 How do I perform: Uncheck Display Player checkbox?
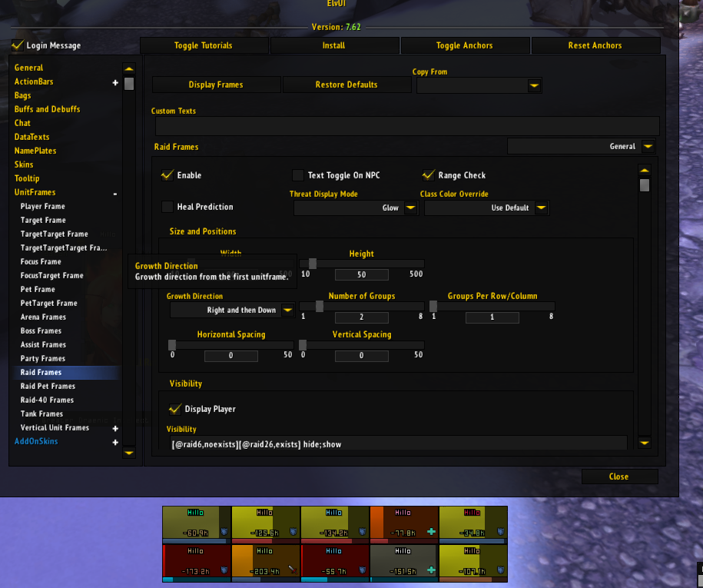click(175, 409)
